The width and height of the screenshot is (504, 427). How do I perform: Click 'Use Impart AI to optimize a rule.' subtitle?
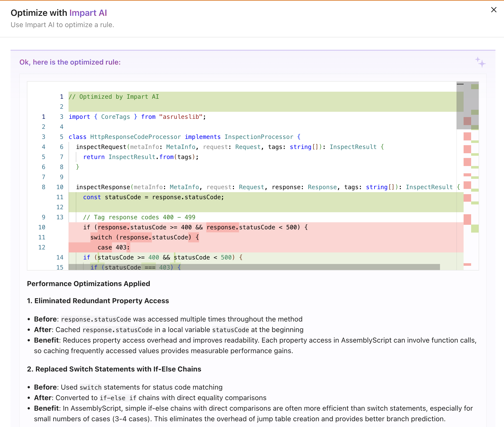62,25
